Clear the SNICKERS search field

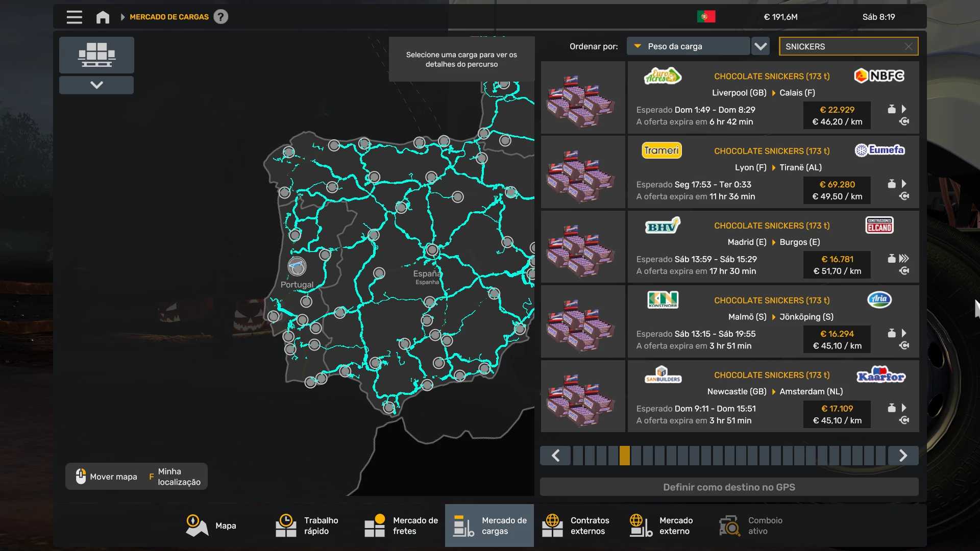pos(908,46)
